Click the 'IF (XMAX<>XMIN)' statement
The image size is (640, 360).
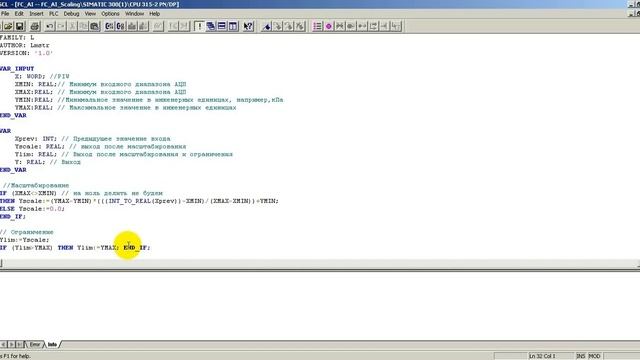(x=81, y=193)
